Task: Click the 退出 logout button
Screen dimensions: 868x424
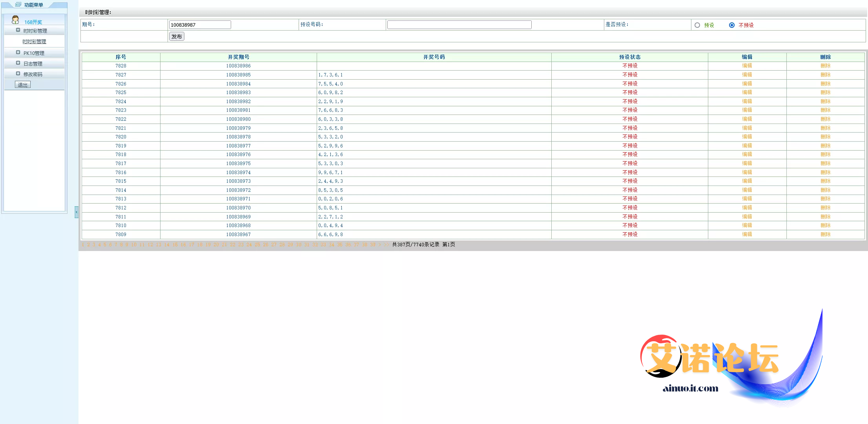Action: coord(23,85)
